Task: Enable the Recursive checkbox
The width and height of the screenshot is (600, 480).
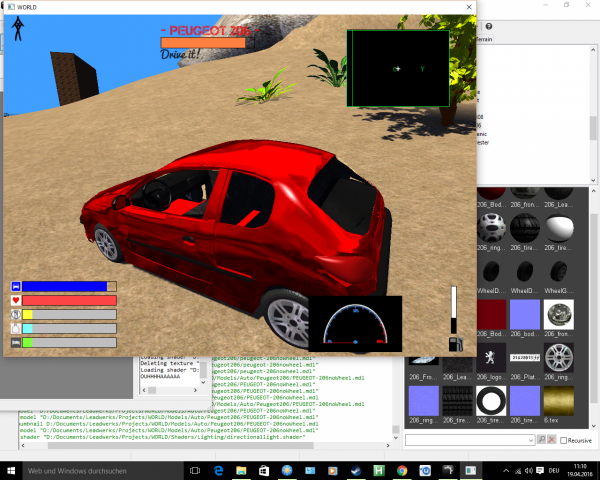Action: point(564,440)
